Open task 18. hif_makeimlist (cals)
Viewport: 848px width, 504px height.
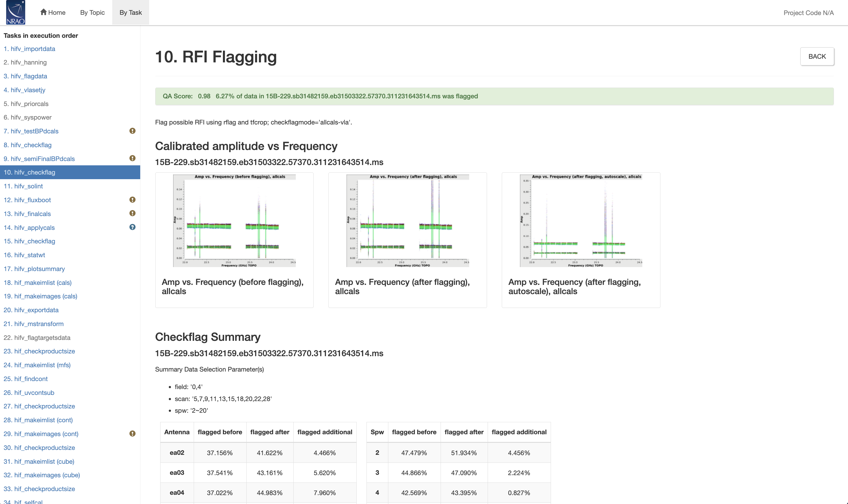(38, 283)
